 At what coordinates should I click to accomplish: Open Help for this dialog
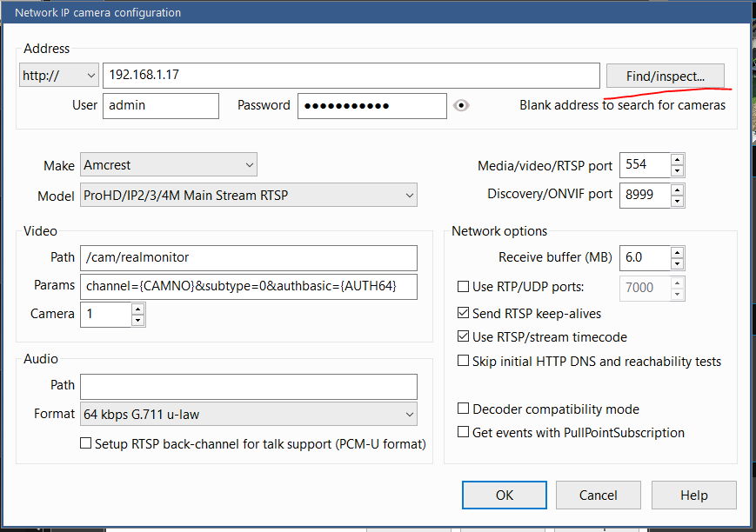coord(694,495)
